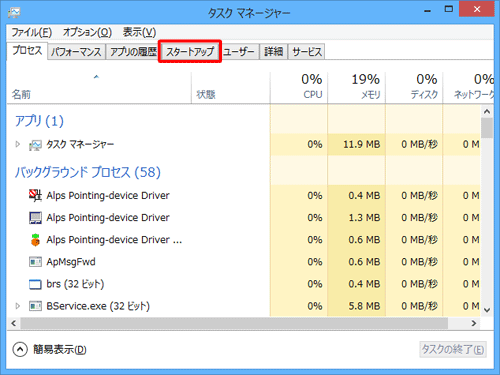Click the horizontal scrollbar left arrow
This screenshot has height=375, width=500.
tap(14, 323)
